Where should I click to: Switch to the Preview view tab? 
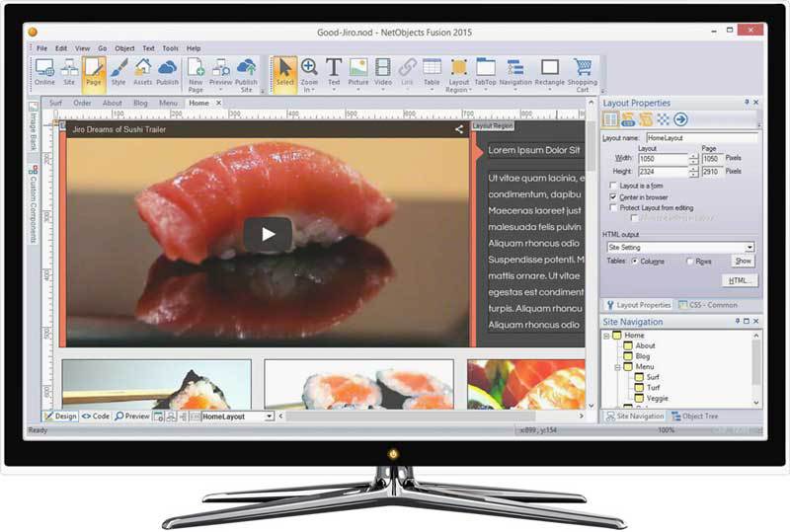[132, 417]
